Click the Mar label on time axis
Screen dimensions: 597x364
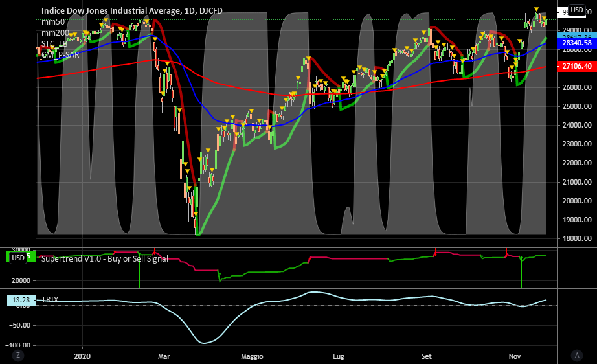pyautogui.click(x=164, y=356)
